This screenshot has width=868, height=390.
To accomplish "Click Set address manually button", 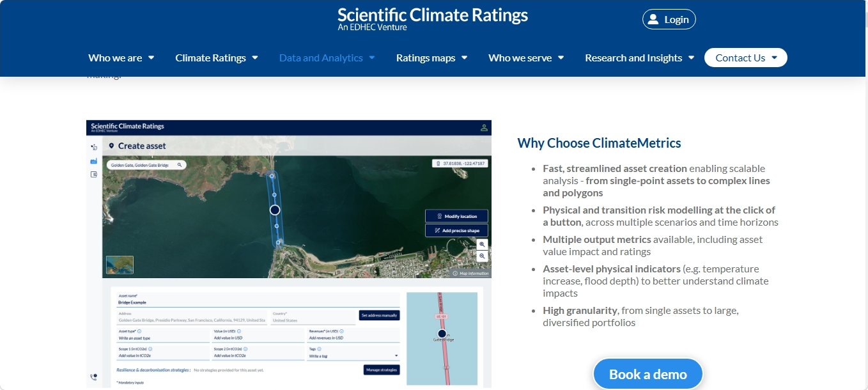I will pyautogui.click(x=379, y=315).
